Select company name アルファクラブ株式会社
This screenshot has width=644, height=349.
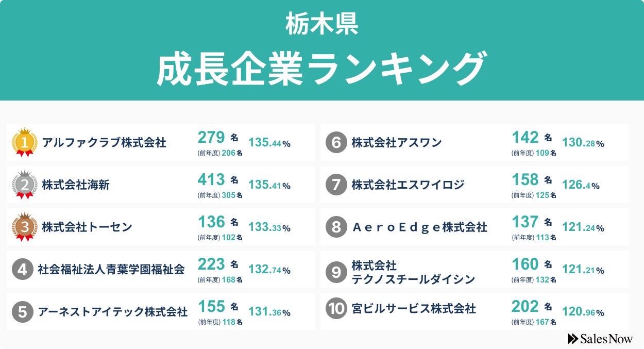click(x=104, y=143)
